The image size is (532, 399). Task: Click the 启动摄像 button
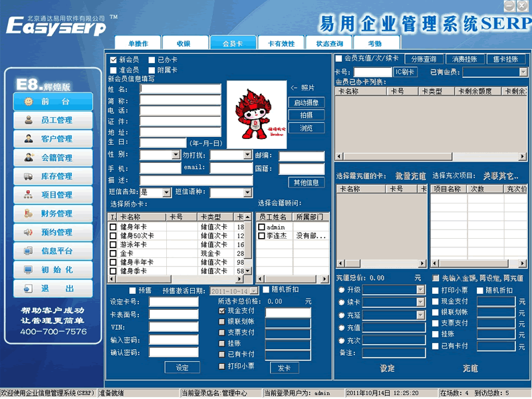pos(307,102)
